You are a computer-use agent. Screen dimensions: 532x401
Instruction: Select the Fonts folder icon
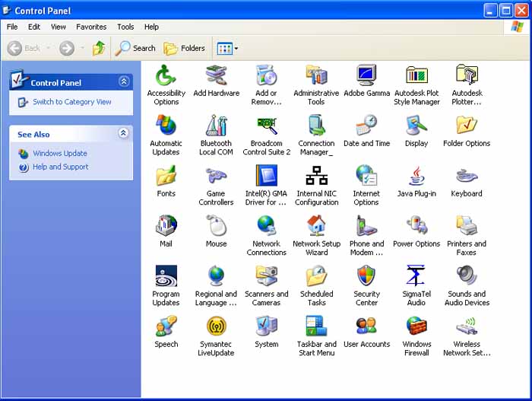(166, 175)
